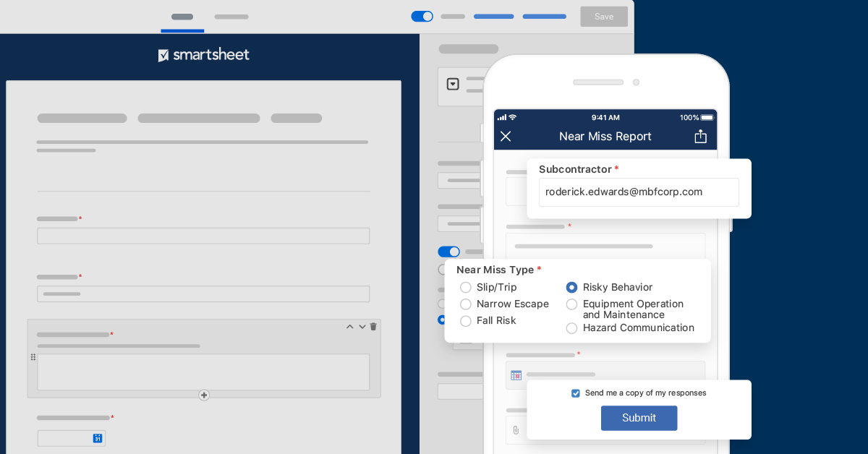This screenshot has height=454, width=868.
Task: Move the field down using the chevron
Action: click(362, 327)
